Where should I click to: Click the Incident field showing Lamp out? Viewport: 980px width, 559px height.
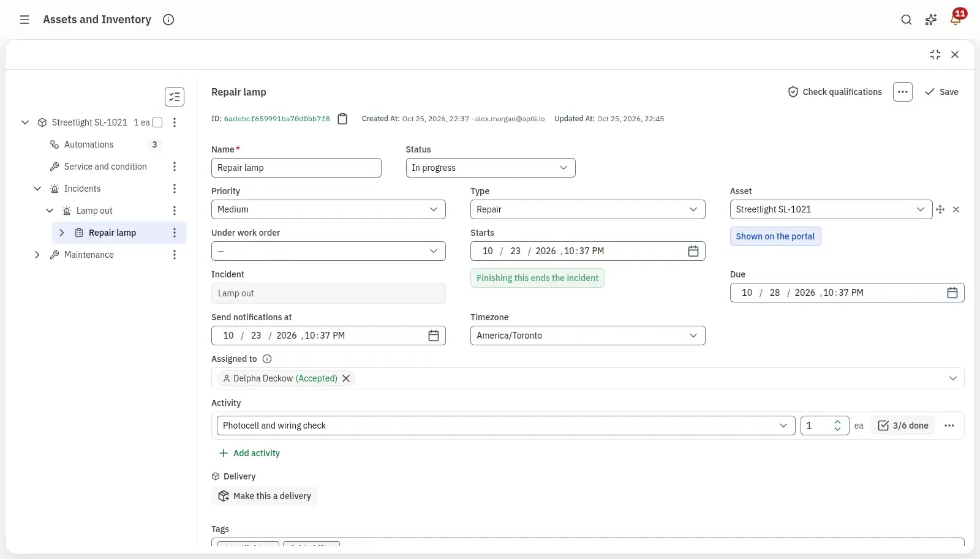(328, 293)
